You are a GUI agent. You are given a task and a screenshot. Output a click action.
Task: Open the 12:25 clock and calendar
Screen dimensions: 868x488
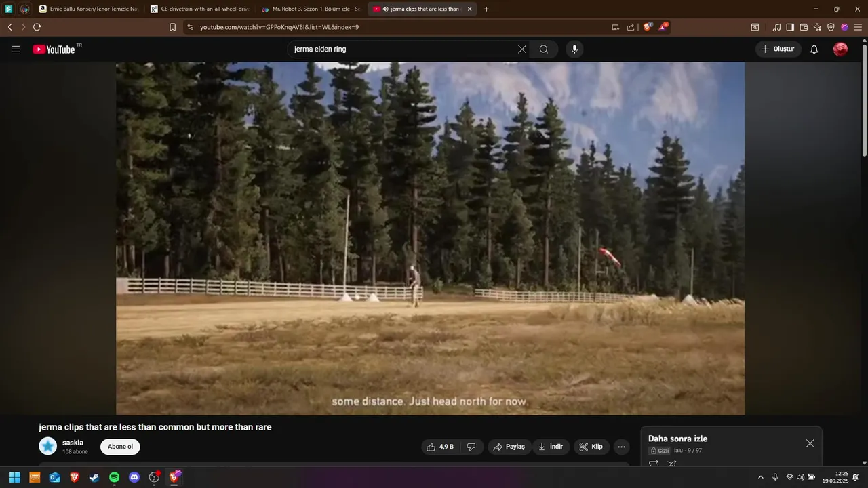(835, 477)
